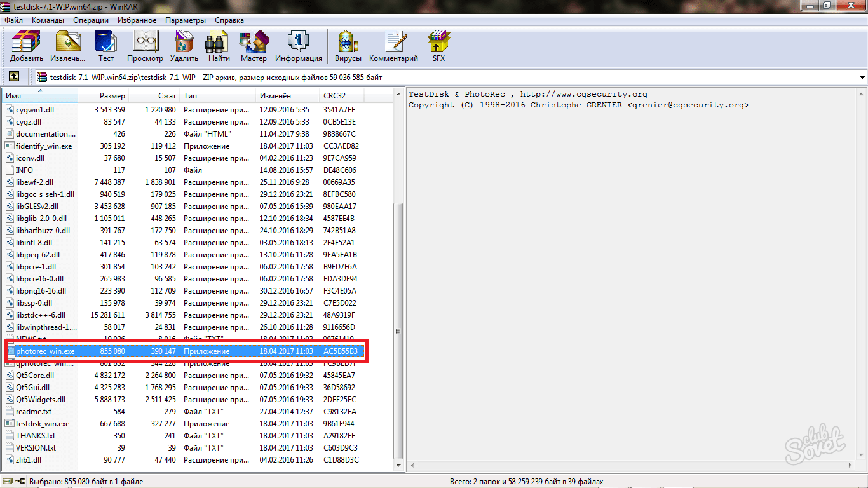Select the cygz.dll file name

[x=29, y=121]
